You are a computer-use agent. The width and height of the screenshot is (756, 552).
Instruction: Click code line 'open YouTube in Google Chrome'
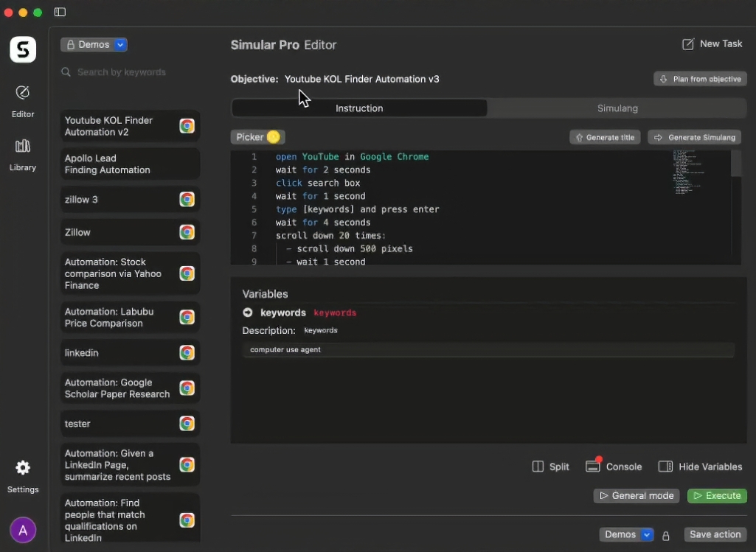(x=352, y=156)
